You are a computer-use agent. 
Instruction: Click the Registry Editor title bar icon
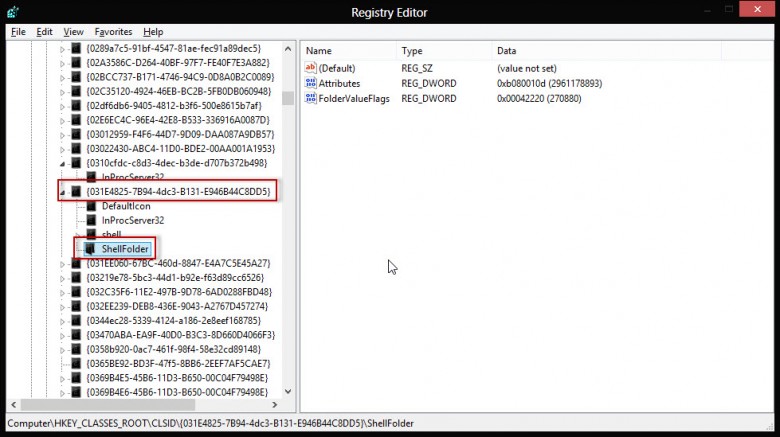click(x=13, y=11)
